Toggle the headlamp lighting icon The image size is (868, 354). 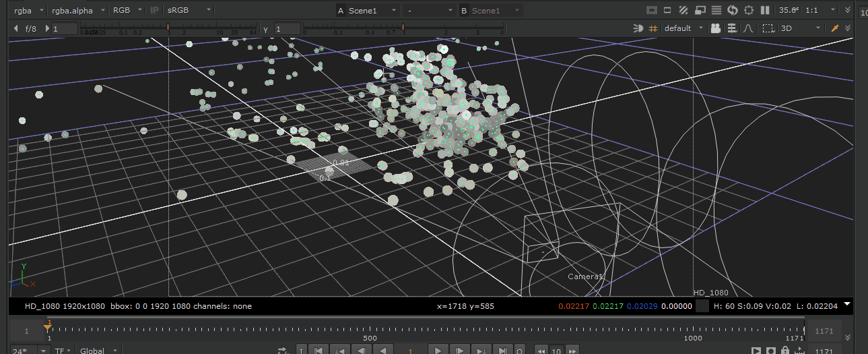pyautogui.click(x=638, y=28)
